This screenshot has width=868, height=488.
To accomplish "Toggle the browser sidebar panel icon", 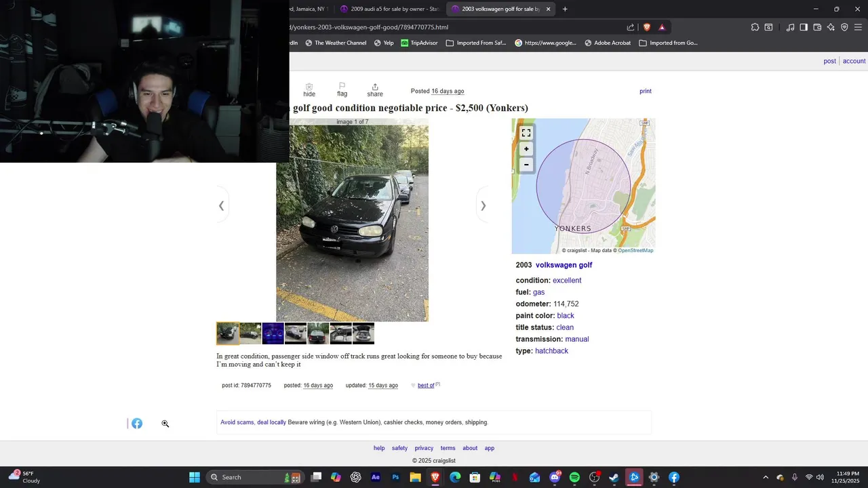I will coord(804,27).
